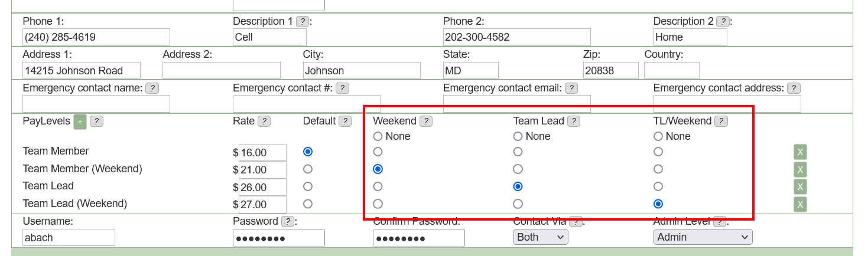This screenshot has width=868, height=256.
Task: Show help for Admin Level
Action: point(719,222)
